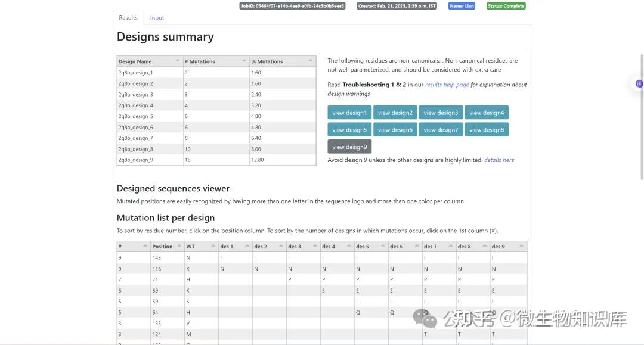Switch to the Input tab
The height and width of the screenshot is (345, 644).
point(157,17)
